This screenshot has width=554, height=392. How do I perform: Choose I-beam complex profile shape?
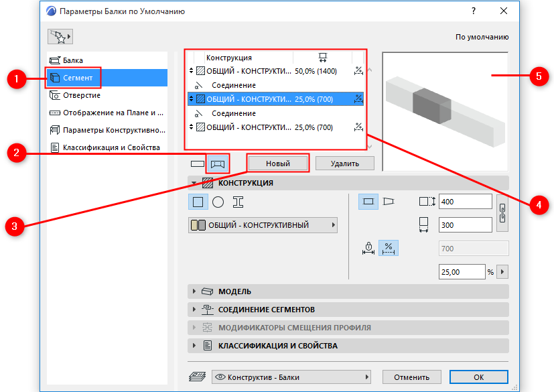[x=238, y=202]
